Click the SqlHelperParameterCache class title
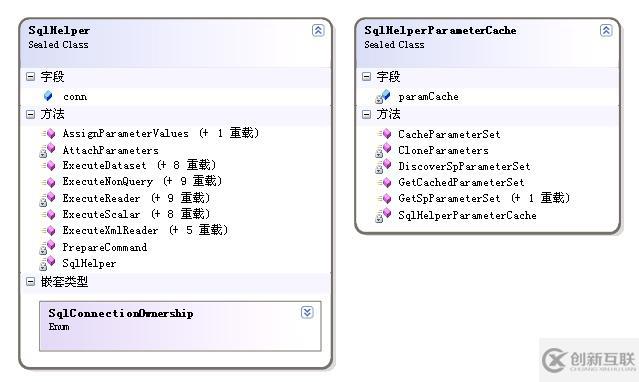The width and height of the screenshot is (639, 382). coord(440,31)
